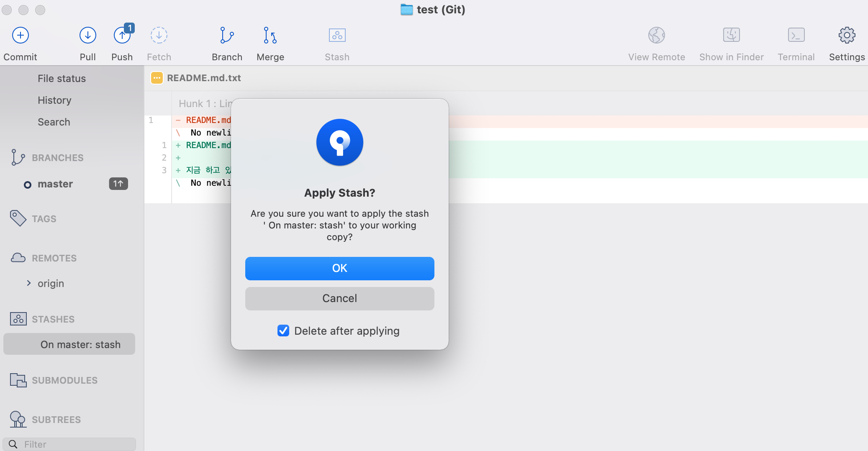
Task: Click the Commit toolbar icon
Action: tap(20, 36)
